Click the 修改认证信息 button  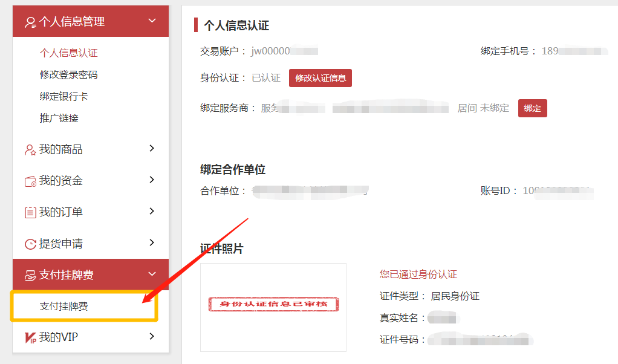click(x=320, y=78)
